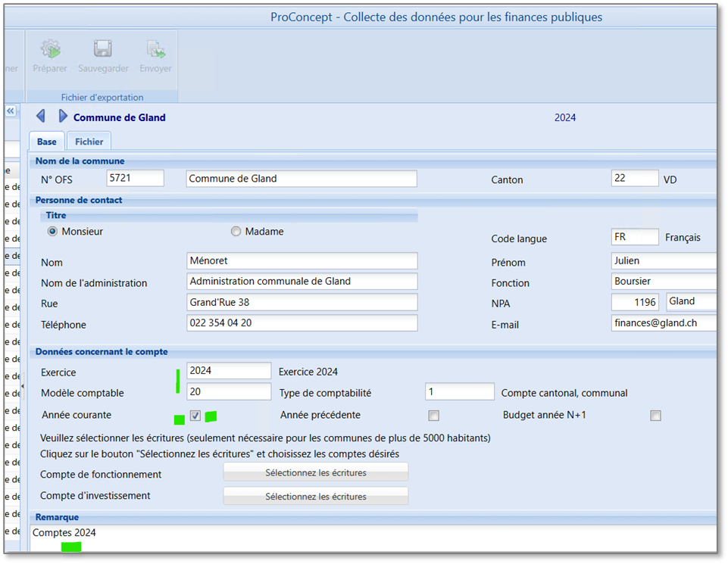728x564 pixels.
Task: Open the Base tab
Action: (47, 142)
